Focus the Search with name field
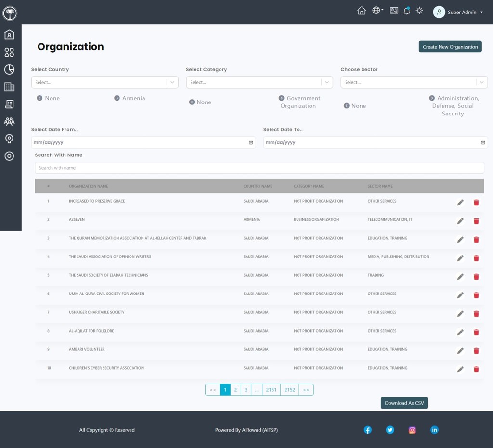This screenshot has width=493, height=448. (259, 168)
